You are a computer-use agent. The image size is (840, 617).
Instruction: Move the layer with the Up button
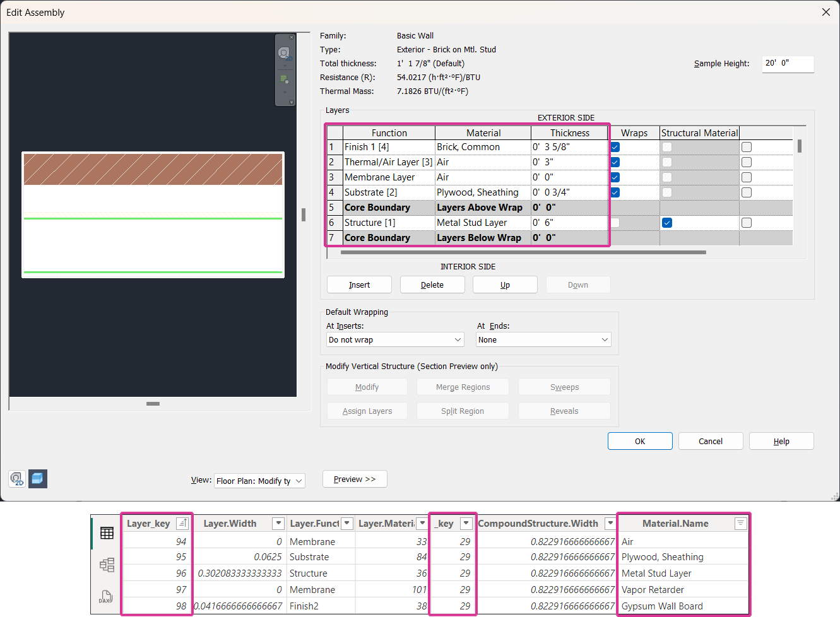tap(506, 285)
